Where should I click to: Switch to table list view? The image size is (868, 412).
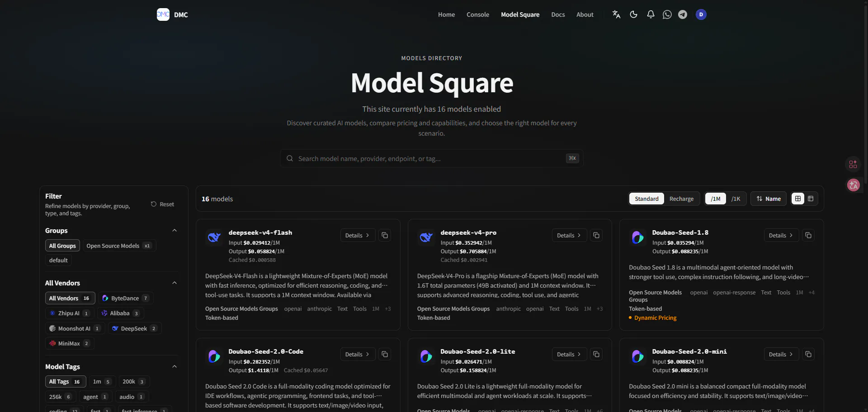click(811, 199)
